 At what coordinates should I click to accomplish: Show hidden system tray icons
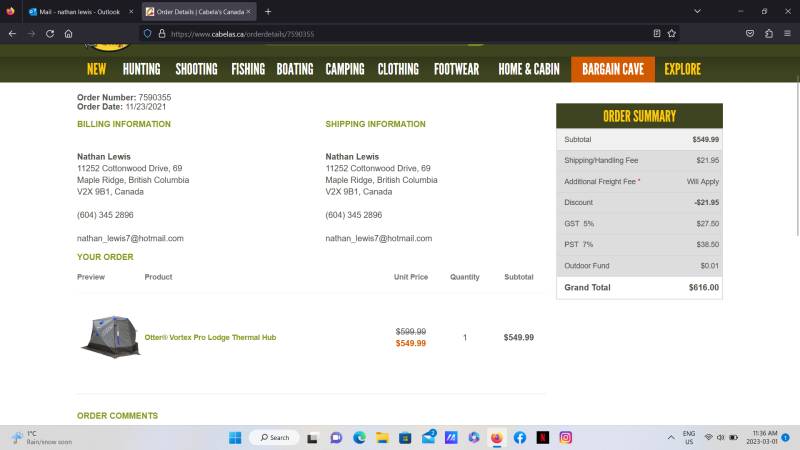coord(671,438)
